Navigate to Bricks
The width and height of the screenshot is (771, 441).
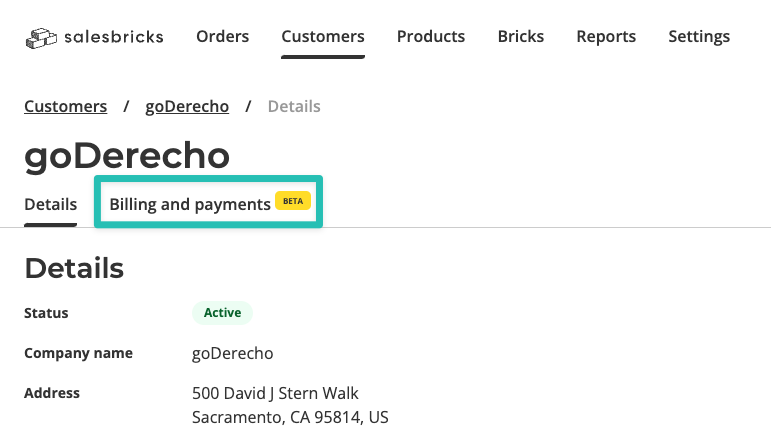click(x=521, y=36)
